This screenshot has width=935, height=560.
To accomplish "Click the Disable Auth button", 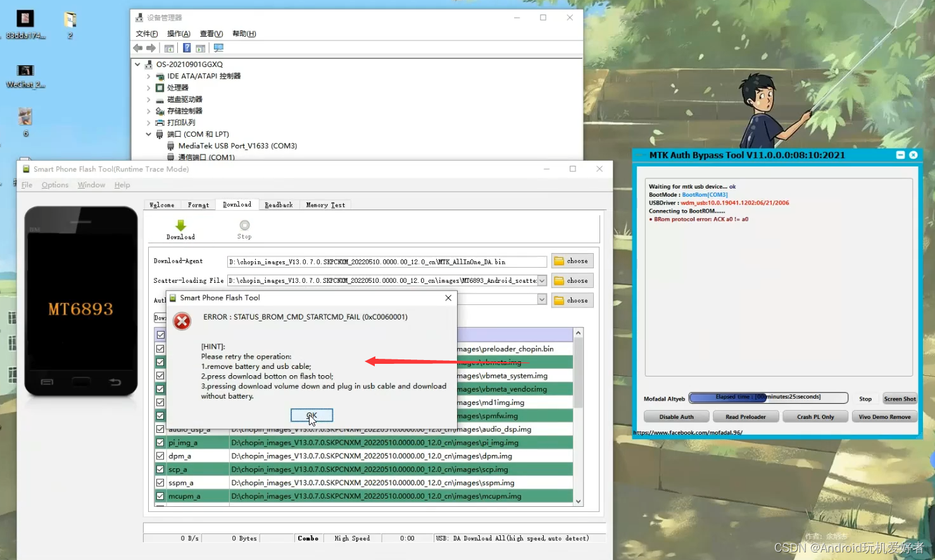I will (676, 417).
